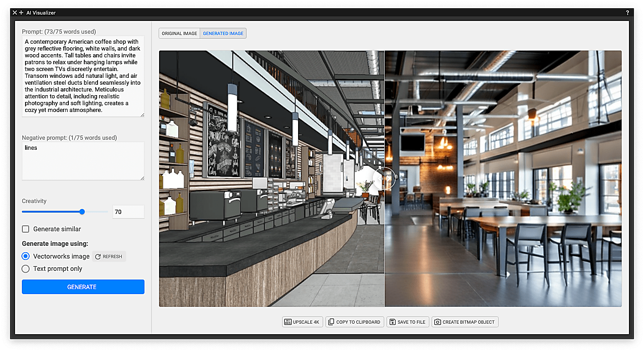This screenshot has width=644, height=351.
Task: Switch to the Original Image tab
Action: click(179, 33)
